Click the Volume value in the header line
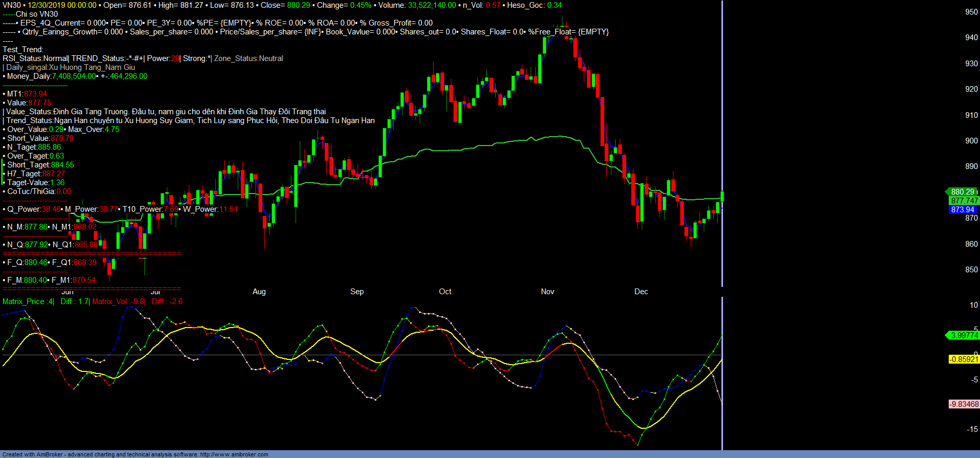980x458 pixels. pyautogui.click(x=432, y=5)
